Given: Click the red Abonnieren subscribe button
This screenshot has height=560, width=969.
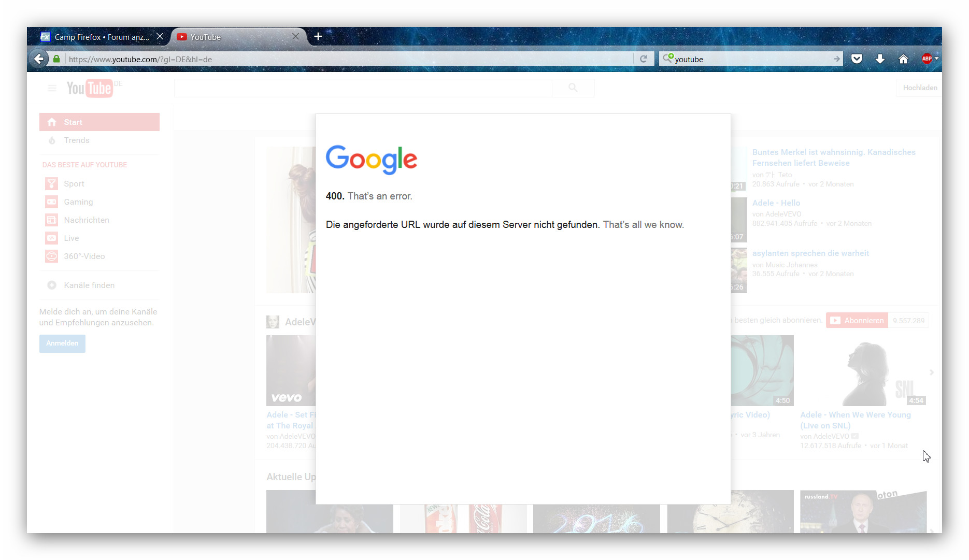Looking at the screenshot, I should coord(857,320).
